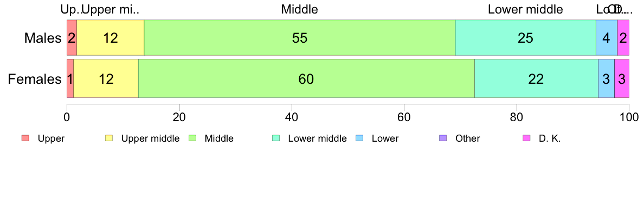Screen dimensions: 644x199
Task: Click the Middle legend green swatch
Action: (192, 138)
